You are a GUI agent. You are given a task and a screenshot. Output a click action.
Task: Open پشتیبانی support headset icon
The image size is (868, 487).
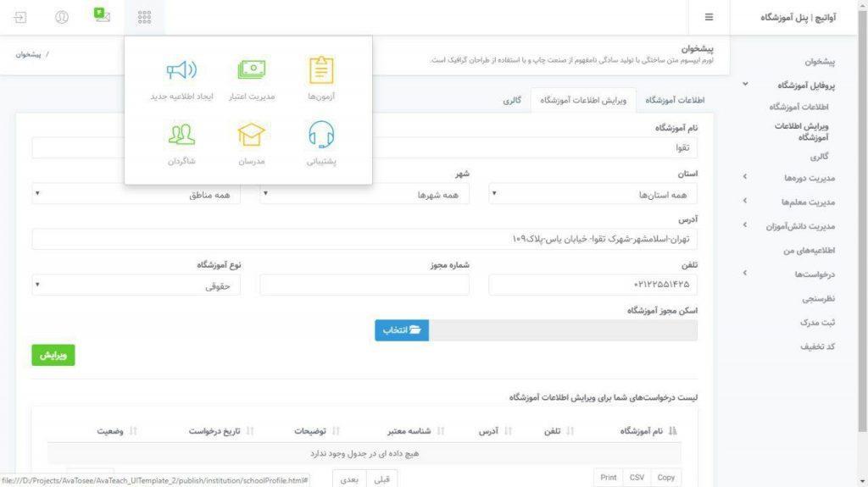point(321,136)
